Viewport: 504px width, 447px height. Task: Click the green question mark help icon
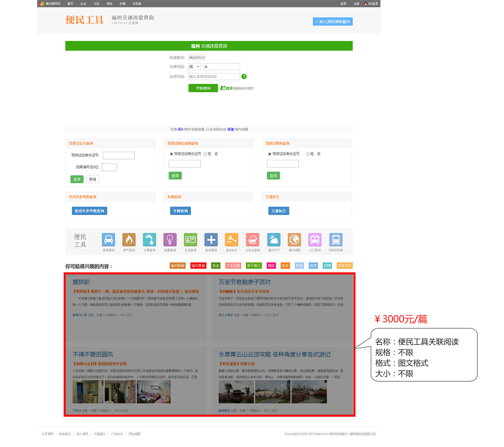(244, 77)
